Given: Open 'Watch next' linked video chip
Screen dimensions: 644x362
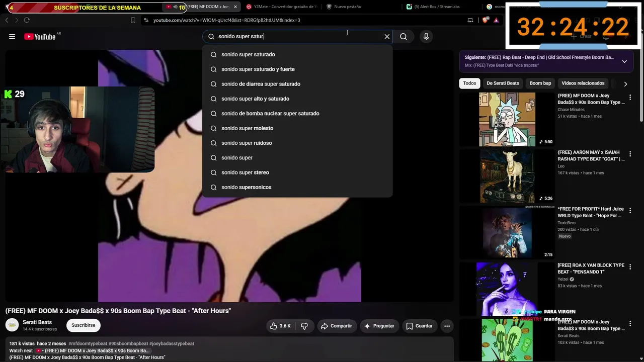Looking at the screenshot, I should [92, 351].
